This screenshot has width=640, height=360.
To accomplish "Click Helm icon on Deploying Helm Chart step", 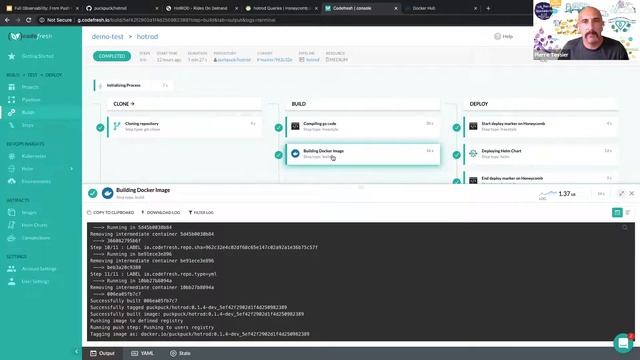I will [473, 153].
